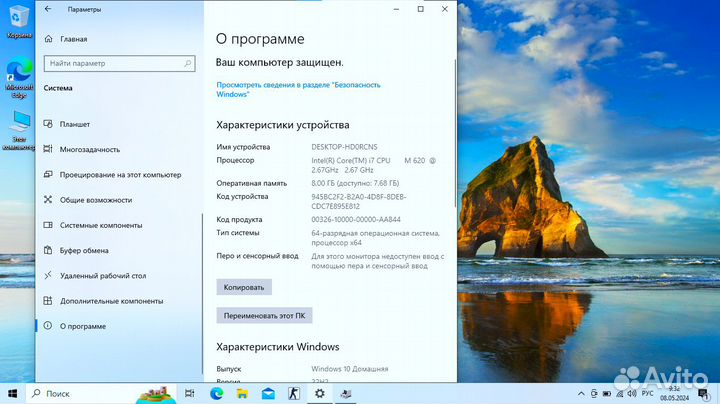720x404 pixels.
Task: Click the Многозадачность icon
Action: [x=48, y=149]
